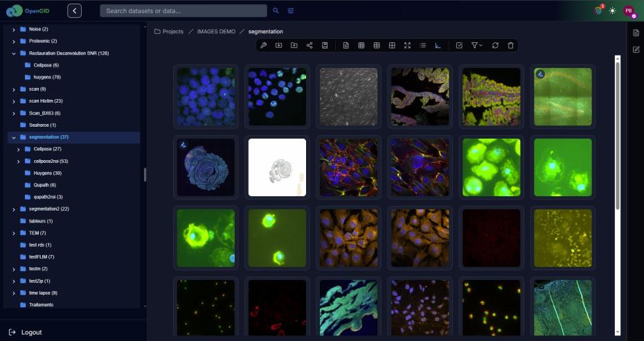Collapse sidebar with back arrow button

pos(74,10)
